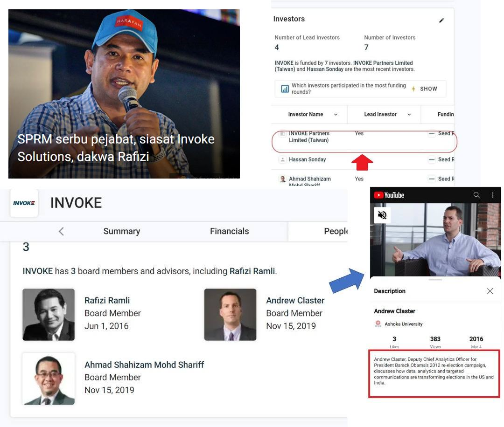
Task: Click Rafizi Ramli portrait thumbnail
Action: [49, 315]
